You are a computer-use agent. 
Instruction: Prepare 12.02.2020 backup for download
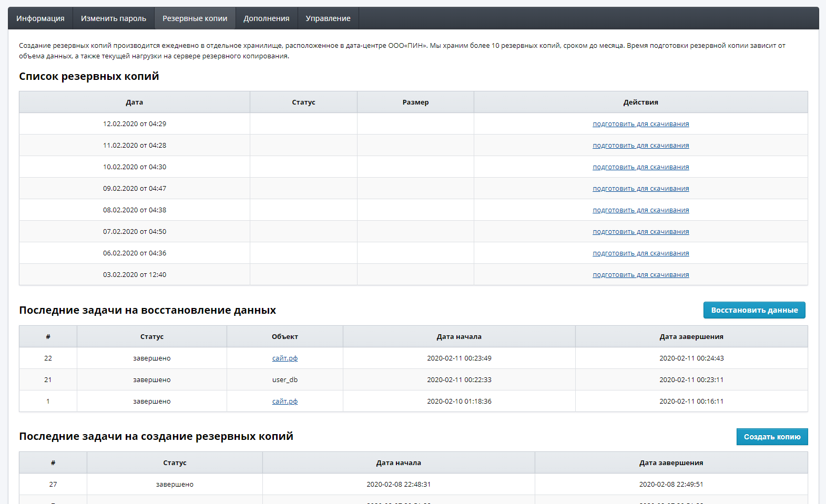click(x=641, y=124)
